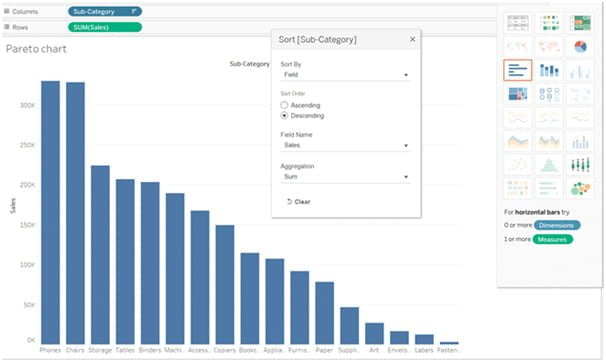
Task: Click the 'Labels' x-axis label
Action: [x=424, y=350]
